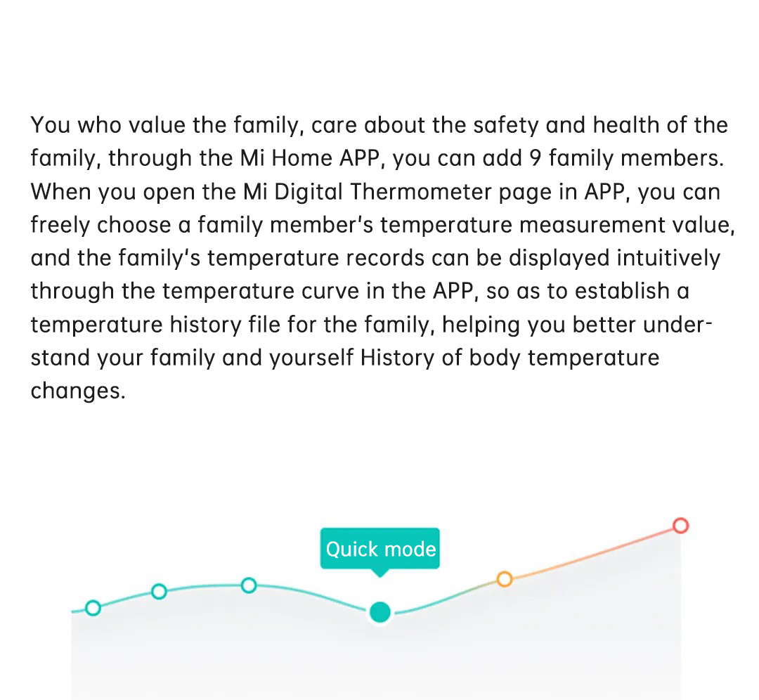The width and height of the screenshot is (759, 700).
Task: Click the number 9 in the paragraph
Action: point(536,158)
